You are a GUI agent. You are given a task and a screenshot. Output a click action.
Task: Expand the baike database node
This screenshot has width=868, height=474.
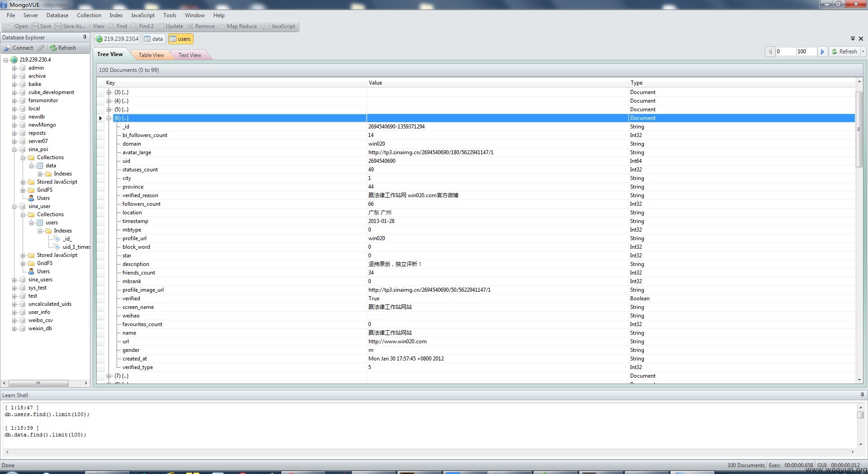14,85
